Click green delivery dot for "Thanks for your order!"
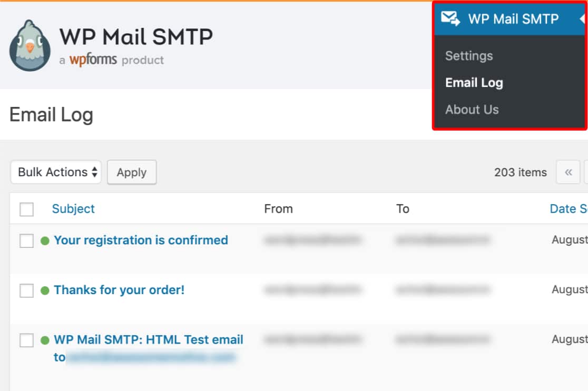This screenshot has height=391, width=588. point(46,289)
